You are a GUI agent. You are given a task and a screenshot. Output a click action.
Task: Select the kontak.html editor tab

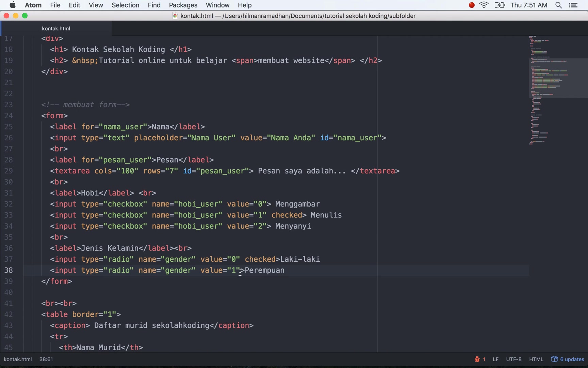(56, 29)
